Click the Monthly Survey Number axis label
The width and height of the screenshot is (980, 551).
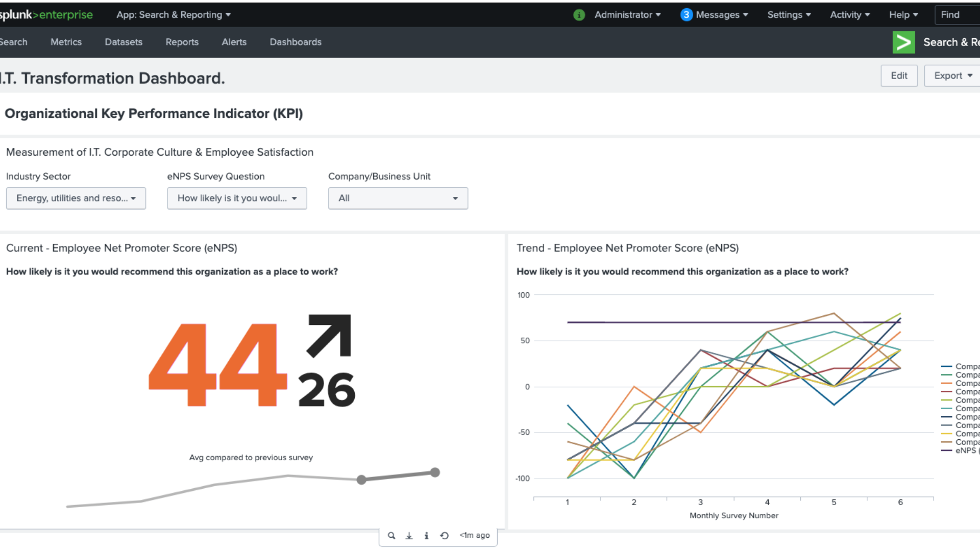tap(734, 515)
